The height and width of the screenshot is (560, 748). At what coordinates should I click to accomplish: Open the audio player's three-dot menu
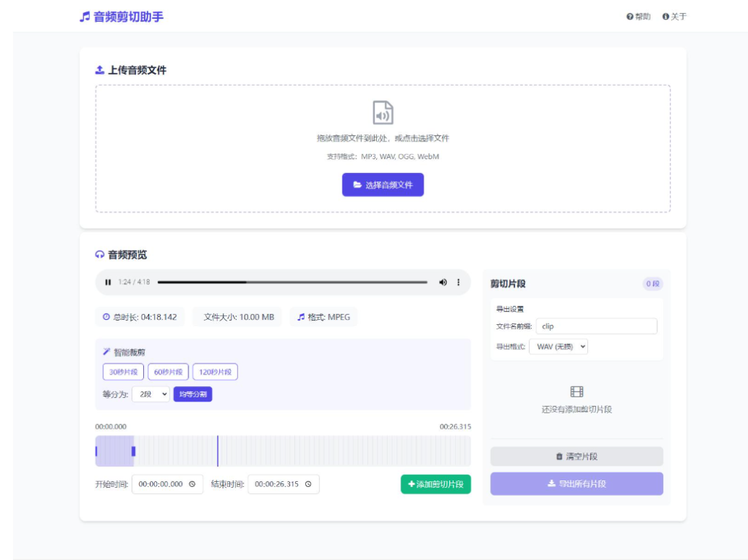tap(459, 283)
